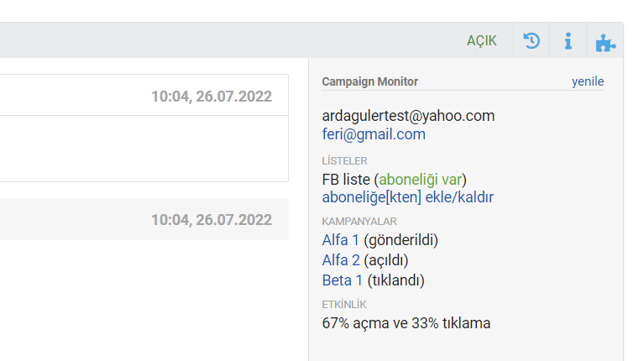Click the FB liste list name
This screenshot has width=644, height=361.
coord(346,180)
